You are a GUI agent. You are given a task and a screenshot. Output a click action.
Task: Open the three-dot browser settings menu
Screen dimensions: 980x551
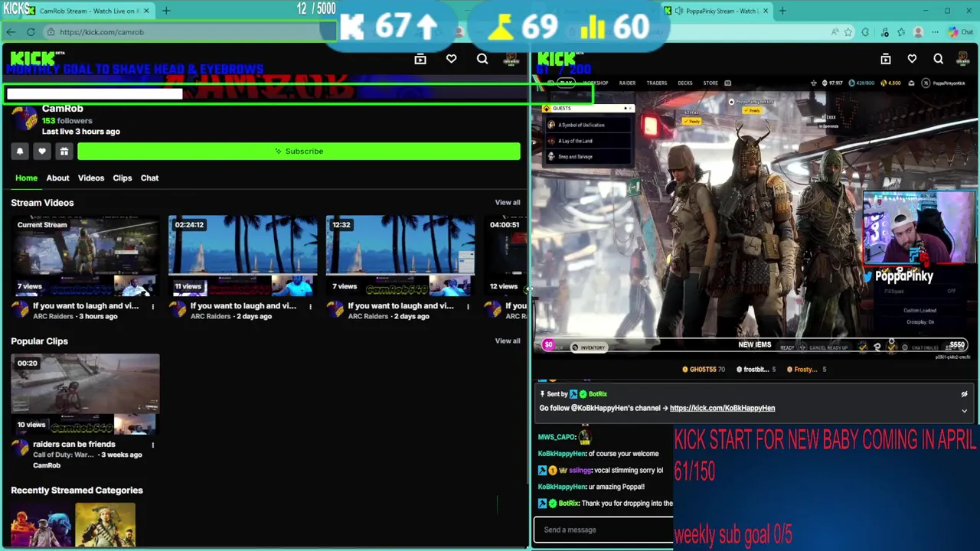point(934,32)
